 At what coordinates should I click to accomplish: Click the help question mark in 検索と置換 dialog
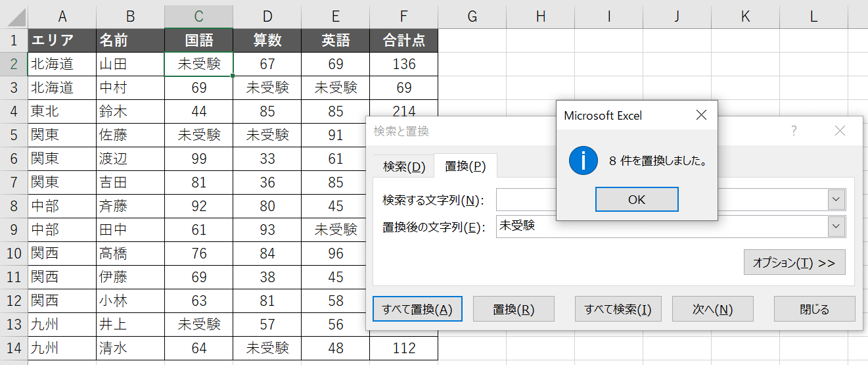tap(794, 131)
